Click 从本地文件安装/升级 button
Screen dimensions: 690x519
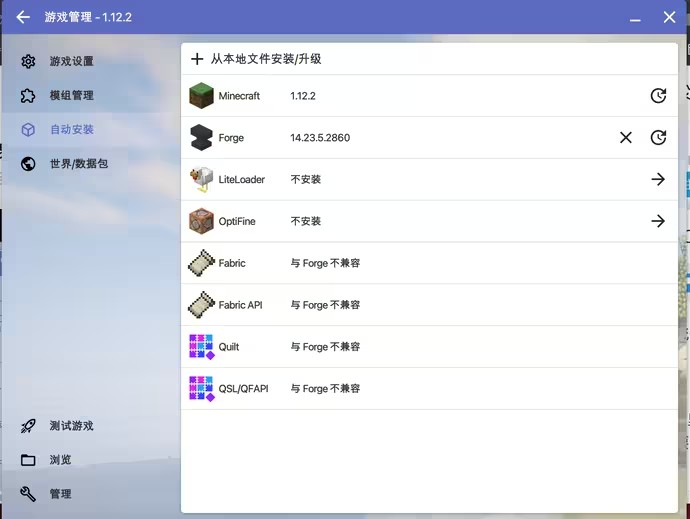pyautogui.click(x=429, y=59)
